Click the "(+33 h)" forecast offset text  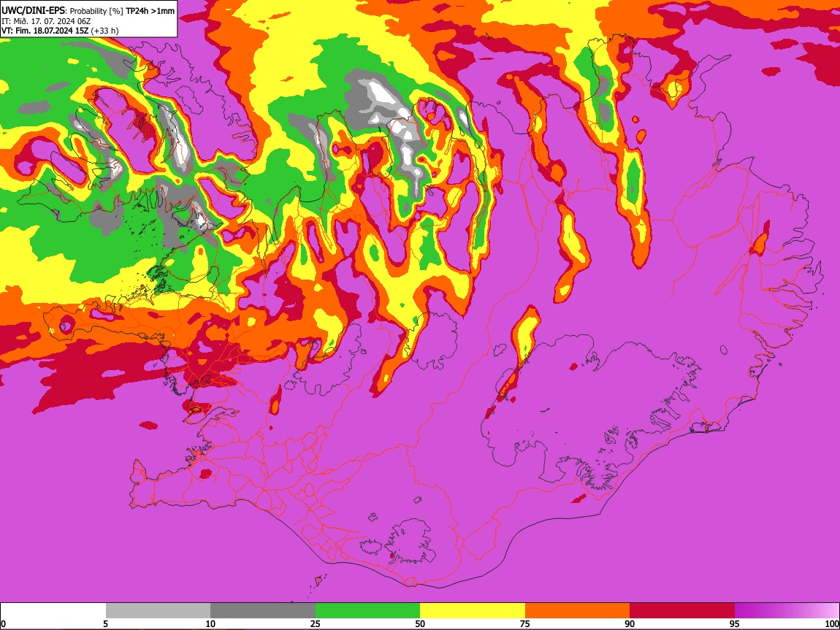point(104,31)
